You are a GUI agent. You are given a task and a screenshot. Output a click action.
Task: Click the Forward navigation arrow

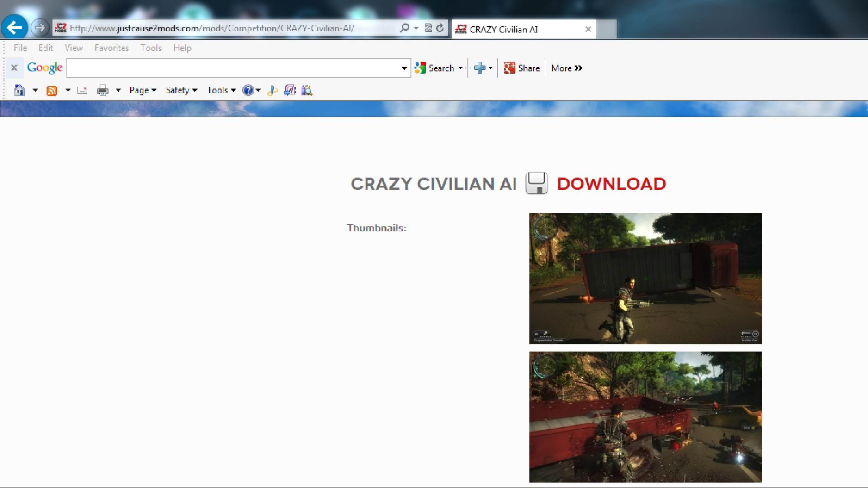tap(40, 28)
